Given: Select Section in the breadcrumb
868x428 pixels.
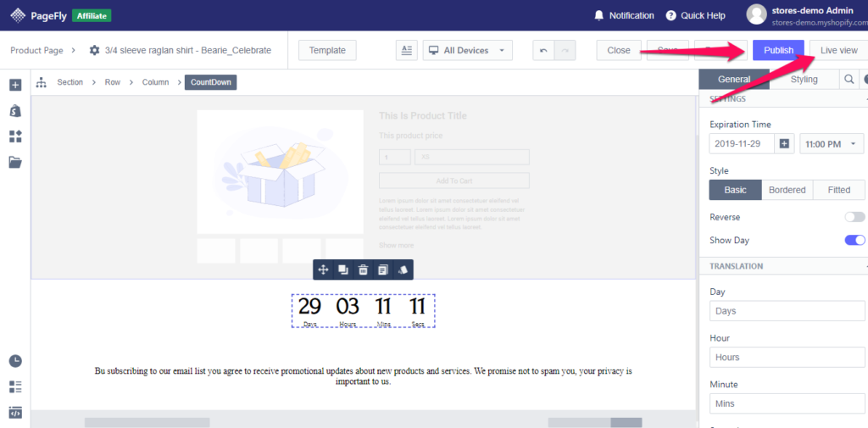Looking at the screenshot, I should pyautogui.click(x=70, y=82).
